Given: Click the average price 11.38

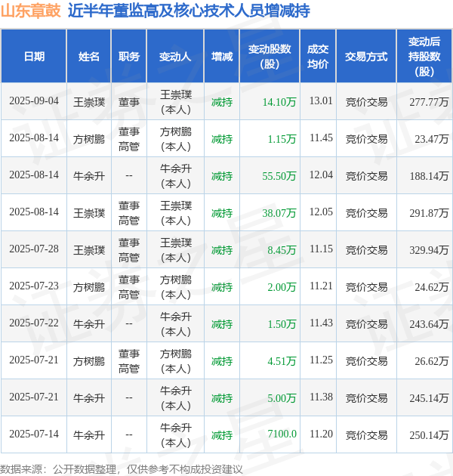Looking at the screenshot, I should tap(321, 397).
